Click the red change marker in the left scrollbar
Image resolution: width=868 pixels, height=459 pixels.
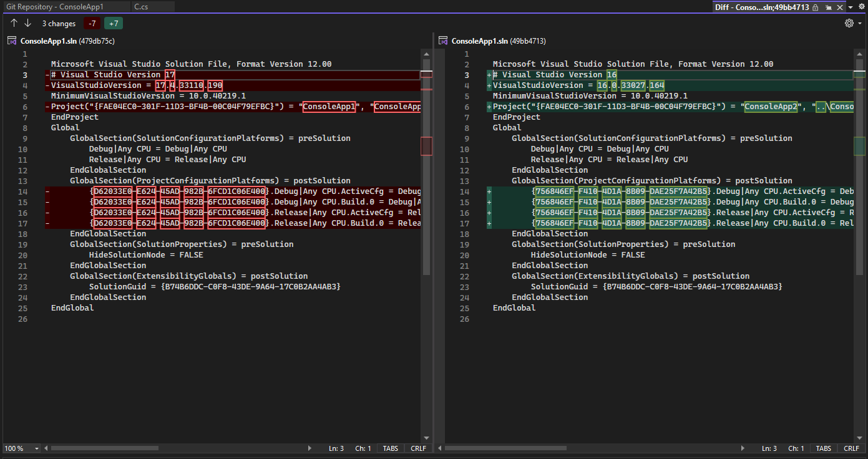427,146
